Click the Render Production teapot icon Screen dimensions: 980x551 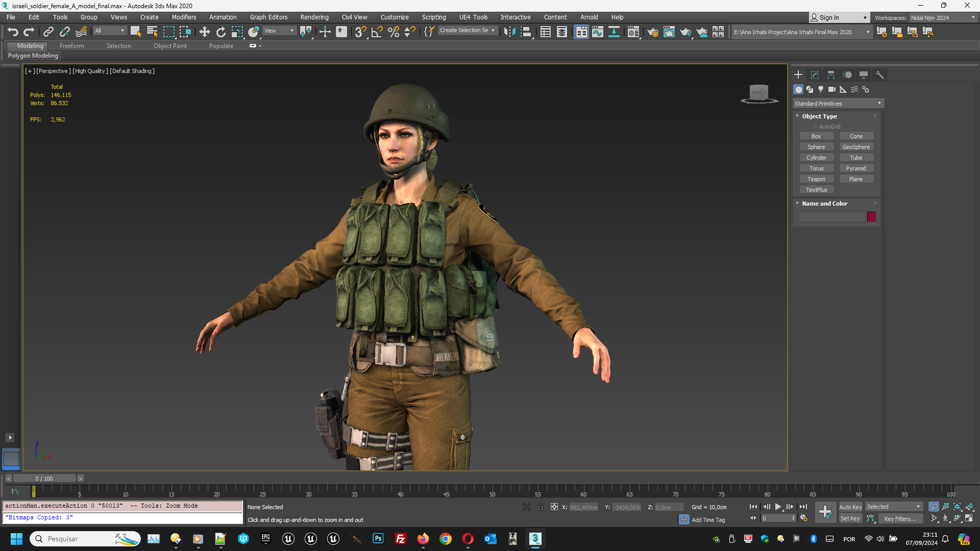(685, 32)
